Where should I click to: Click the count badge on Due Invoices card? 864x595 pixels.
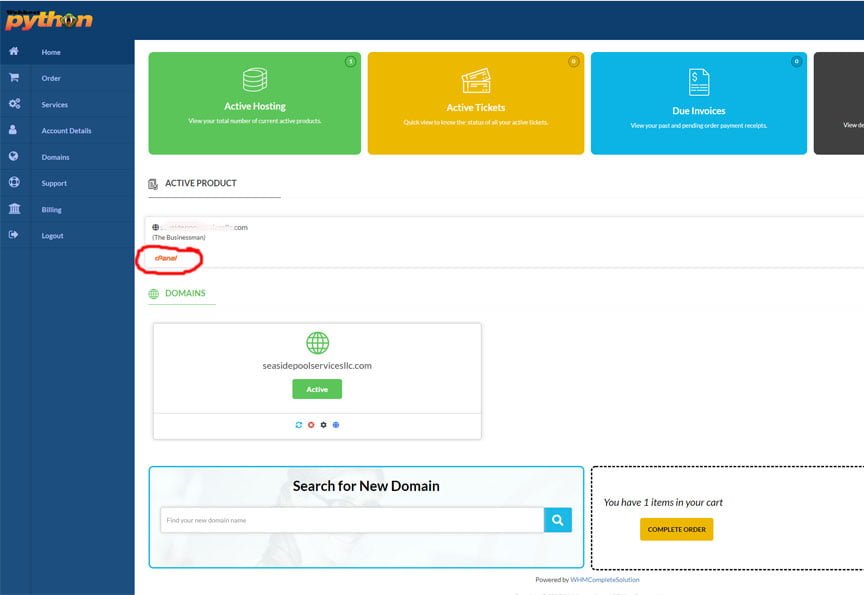[796, 61]
